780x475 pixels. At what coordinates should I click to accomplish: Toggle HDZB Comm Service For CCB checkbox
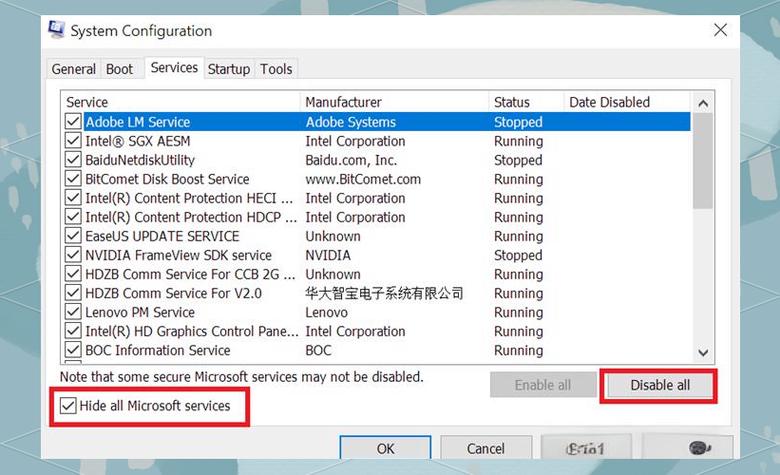pos(73,274)
